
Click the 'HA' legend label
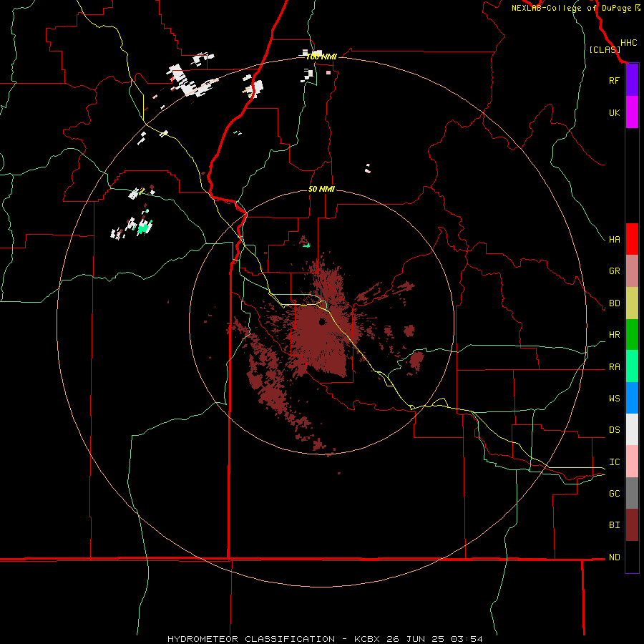coord(614,239)
